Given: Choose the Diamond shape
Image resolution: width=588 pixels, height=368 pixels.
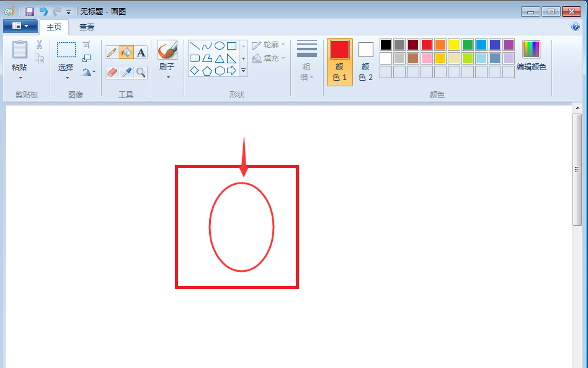Looking at the screenshot, I should pos(195,71).
